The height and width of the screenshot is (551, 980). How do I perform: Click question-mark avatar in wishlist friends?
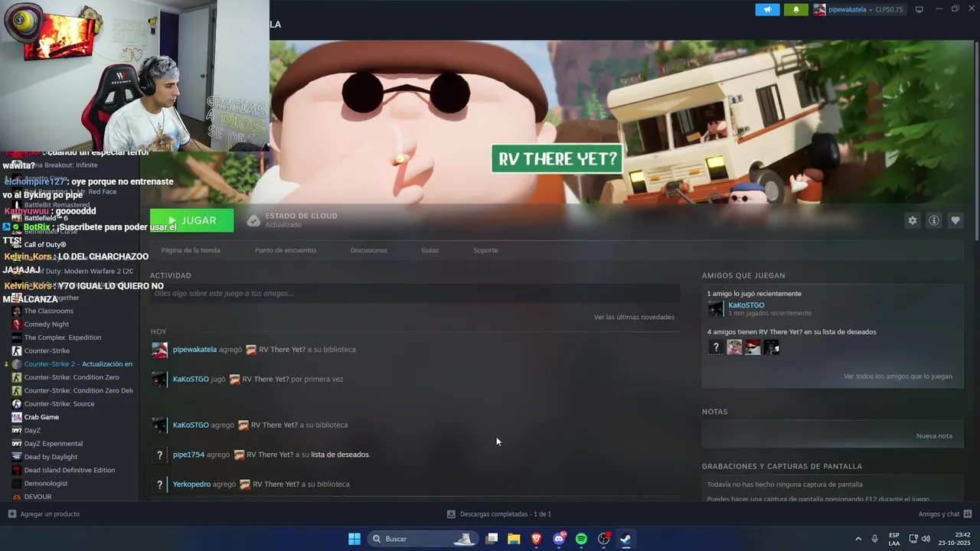(x=716, y=347)
